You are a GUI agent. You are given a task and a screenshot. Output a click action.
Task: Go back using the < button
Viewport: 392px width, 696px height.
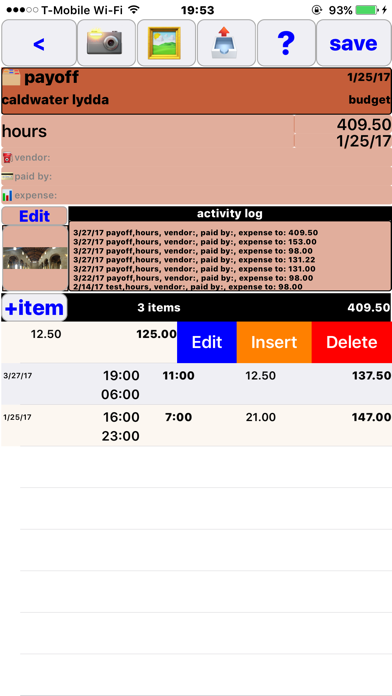(x=39, y=43)
